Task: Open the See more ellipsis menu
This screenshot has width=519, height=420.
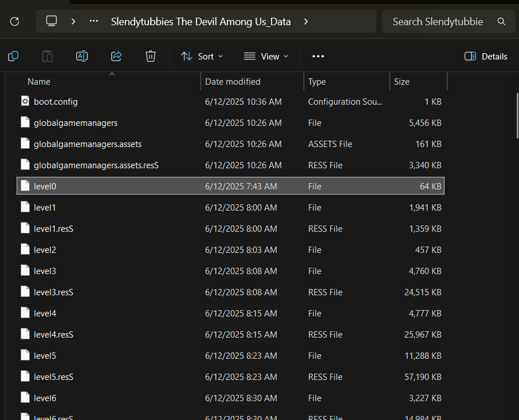Action: (x=318, y=56)
